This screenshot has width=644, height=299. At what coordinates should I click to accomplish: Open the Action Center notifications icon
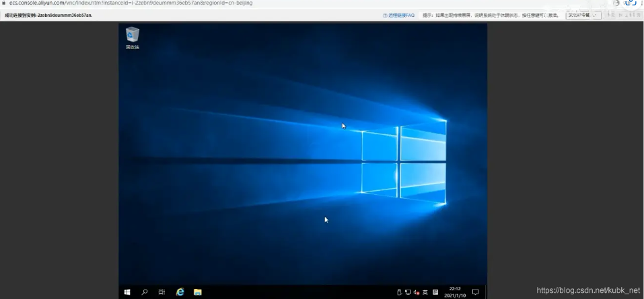click(x=476, y=292)
